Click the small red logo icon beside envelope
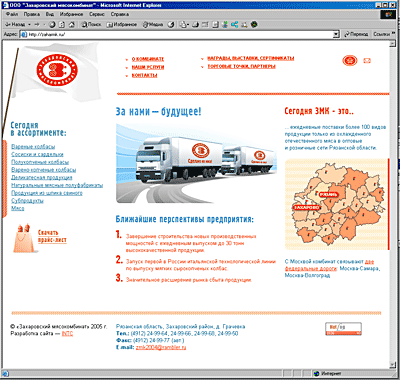Image resolution: width=400 pixels, height=380 pixels. click(x=350, y=61)
